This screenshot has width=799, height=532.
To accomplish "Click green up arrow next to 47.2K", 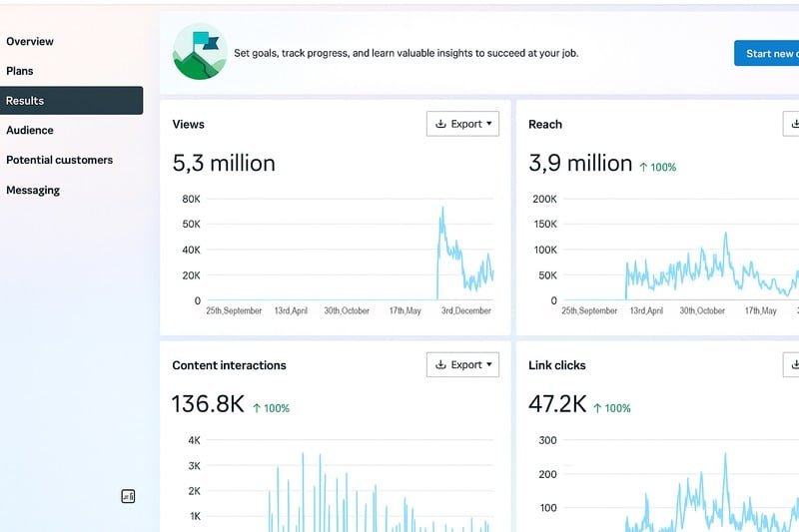I will pyautogui.click(x=598, y=408).
